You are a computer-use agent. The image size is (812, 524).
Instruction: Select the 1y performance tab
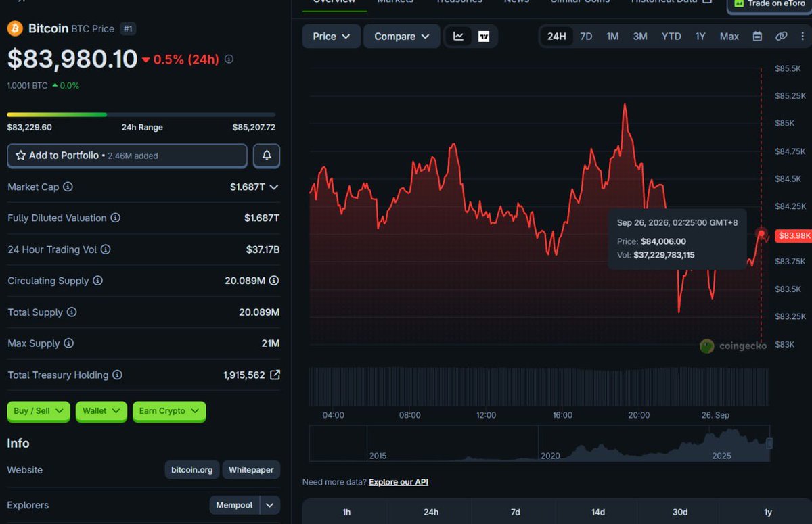point(768,512)
